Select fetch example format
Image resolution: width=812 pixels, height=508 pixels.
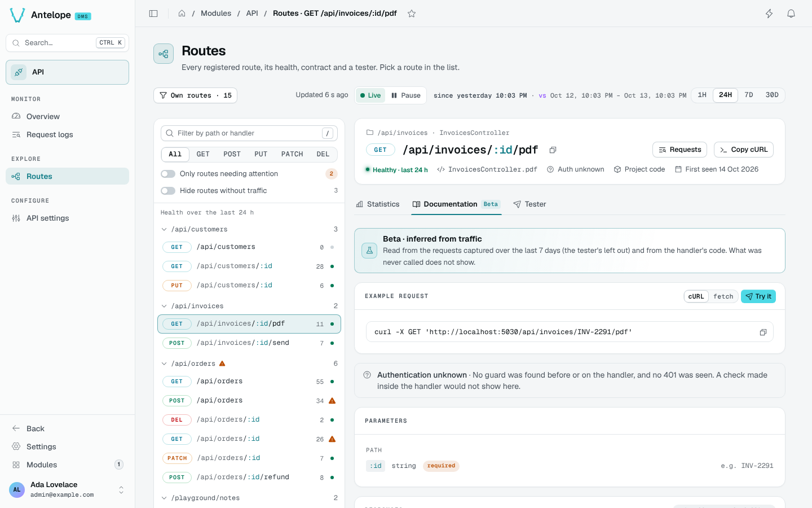[x=723, y=296]
